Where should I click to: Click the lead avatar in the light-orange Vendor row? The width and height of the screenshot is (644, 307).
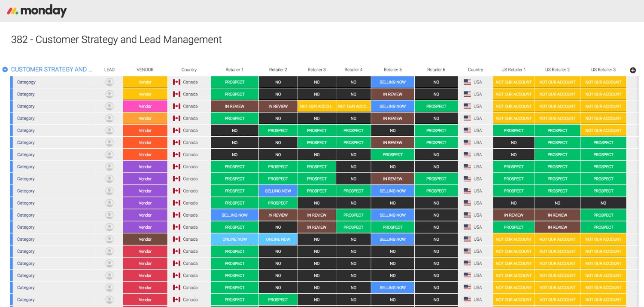(x=109, y=118)
